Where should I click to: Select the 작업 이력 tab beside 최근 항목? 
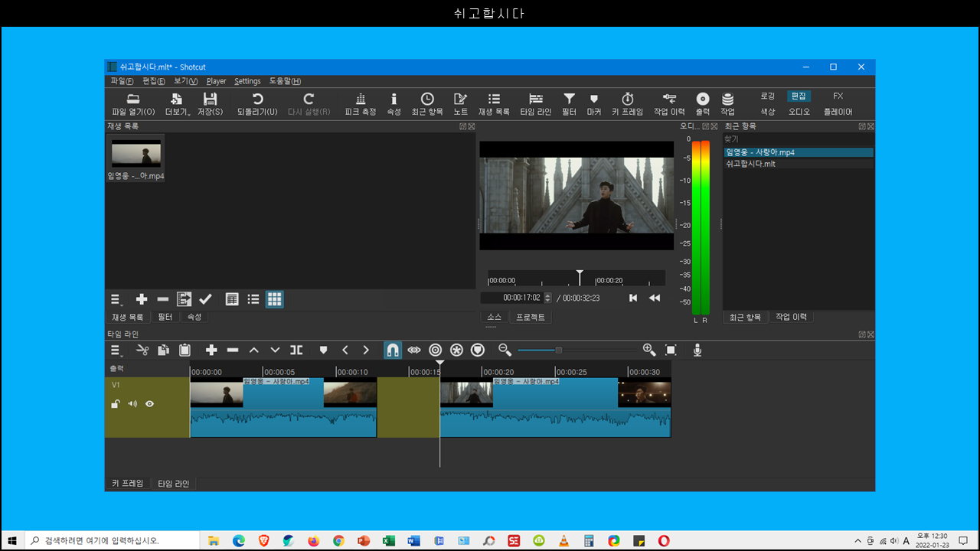pyautogui.click(x=791, y=317)
